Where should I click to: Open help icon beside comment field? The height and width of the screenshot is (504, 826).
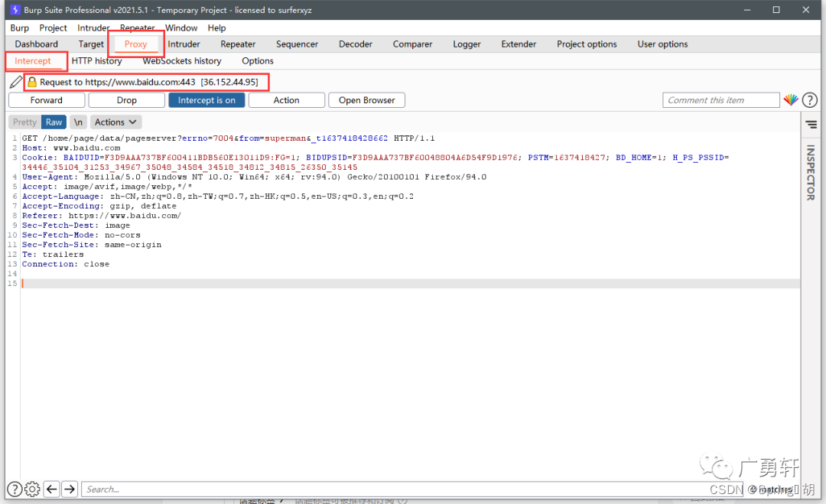(x=810, y=100)
